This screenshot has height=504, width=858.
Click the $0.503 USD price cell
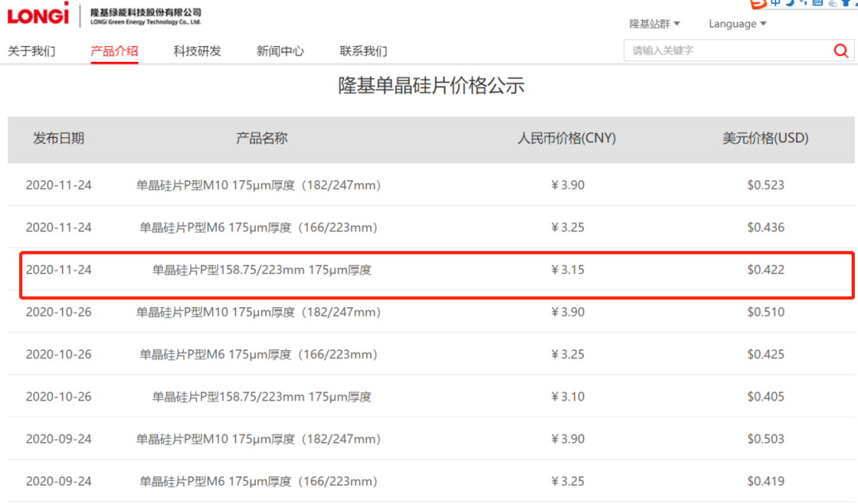pos(766,439)
